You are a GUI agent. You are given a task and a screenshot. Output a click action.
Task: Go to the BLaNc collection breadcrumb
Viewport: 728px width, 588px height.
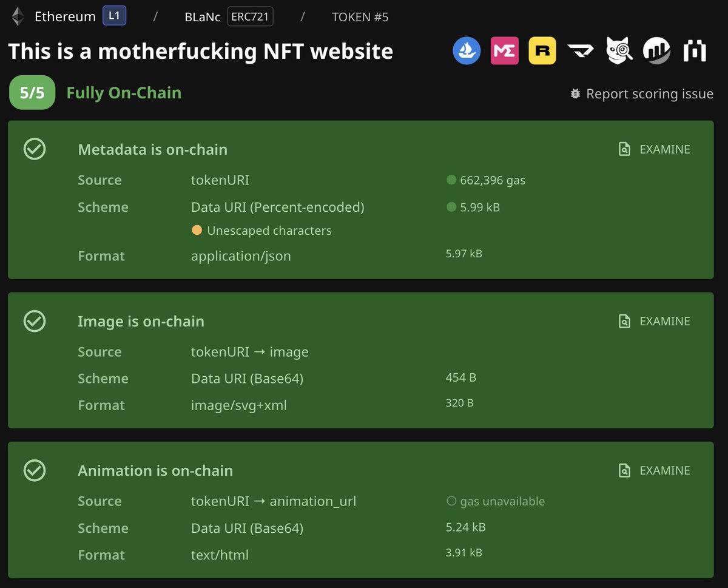pyautogui.click(x=203, y=17)
